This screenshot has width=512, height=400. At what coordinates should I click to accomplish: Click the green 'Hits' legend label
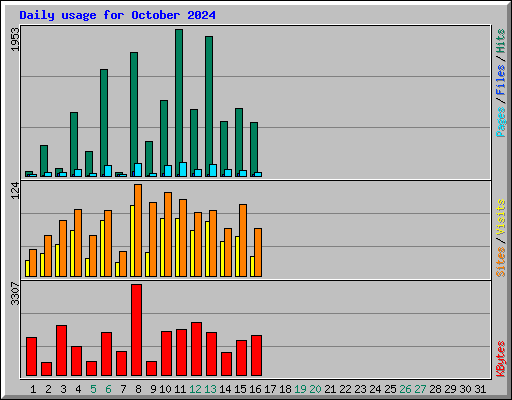click(x=500, y=41)
